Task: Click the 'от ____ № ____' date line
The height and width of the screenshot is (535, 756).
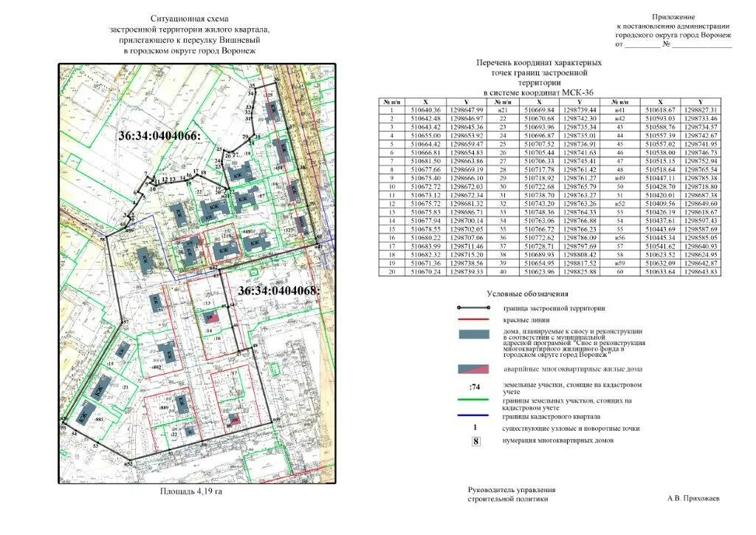Action: 673,44
